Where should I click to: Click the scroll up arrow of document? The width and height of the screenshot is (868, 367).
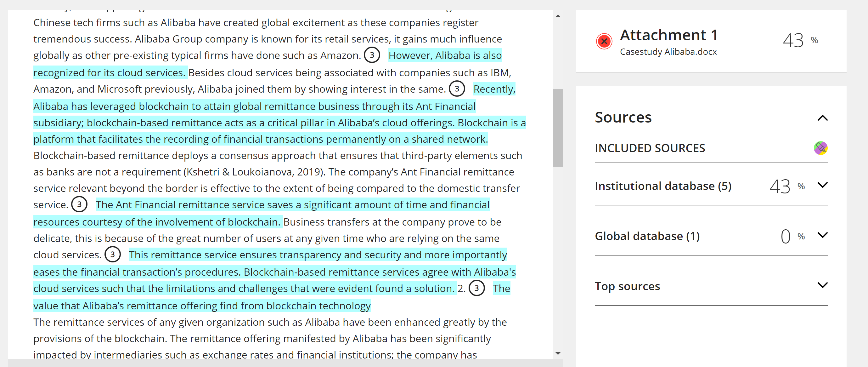coord(558,16)
